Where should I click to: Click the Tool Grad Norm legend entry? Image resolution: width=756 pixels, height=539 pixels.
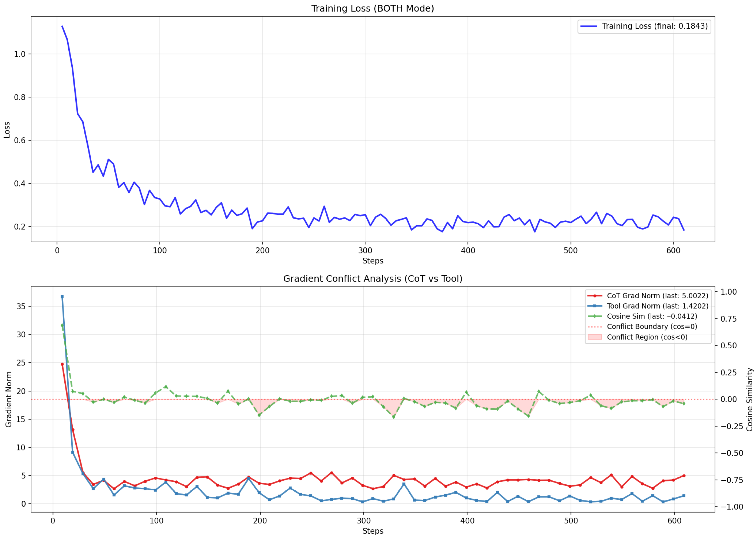pyautogui.click(x=647, y=306)
